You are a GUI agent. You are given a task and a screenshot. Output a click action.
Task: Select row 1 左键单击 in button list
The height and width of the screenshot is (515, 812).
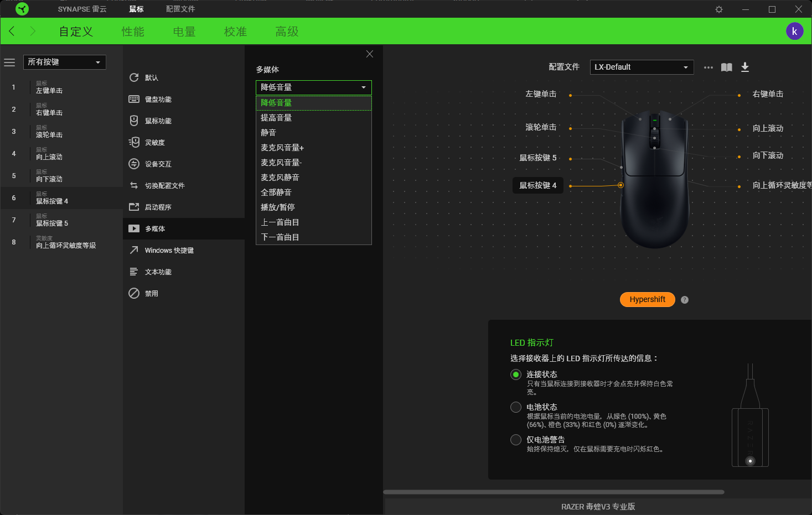point(61,87)
